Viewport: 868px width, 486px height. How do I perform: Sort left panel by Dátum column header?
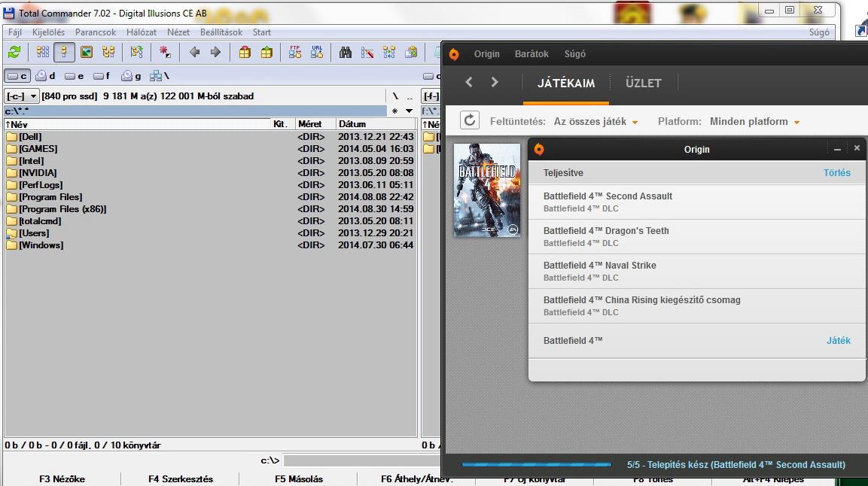(x=376, y=124)
